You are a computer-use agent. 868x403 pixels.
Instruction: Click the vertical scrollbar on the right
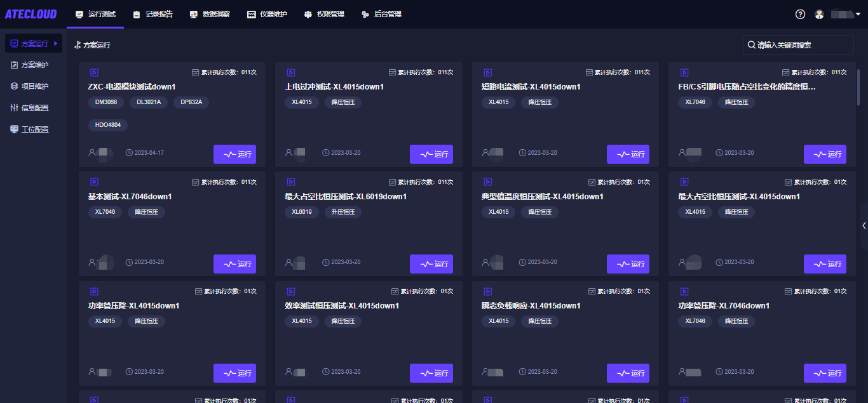[x=858, y=87]
